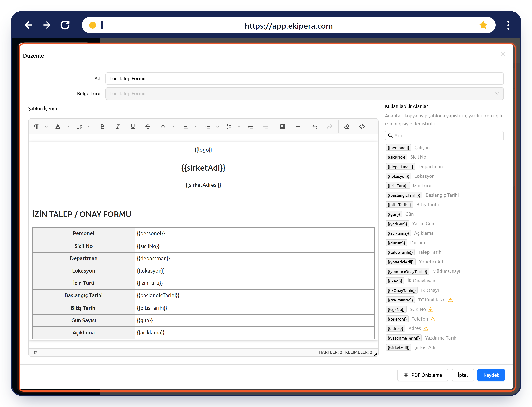This screenshot has width=532, height=407.
Task: Expand background color dropdown arrow
Action: click(173, 127)
